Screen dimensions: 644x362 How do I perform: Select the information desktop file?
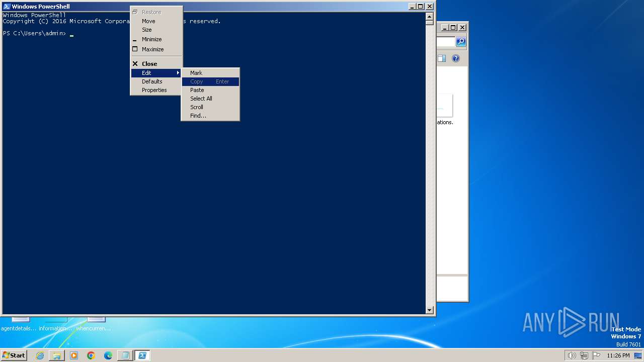[55, 325]
